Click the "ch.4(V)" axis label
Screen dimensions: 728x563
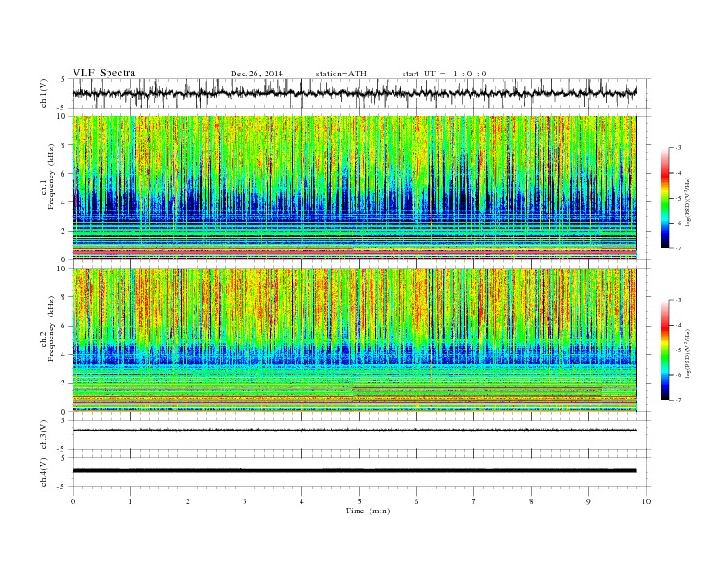44,472
